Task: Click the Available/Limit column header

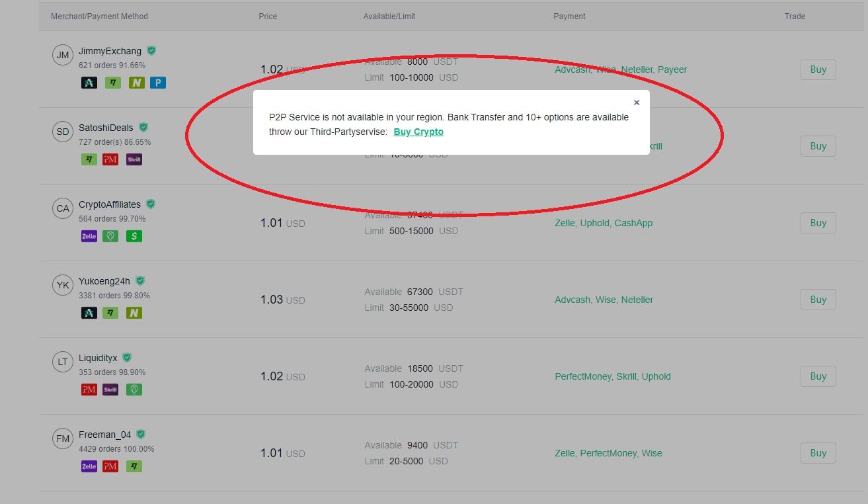Action: (389, 17)
